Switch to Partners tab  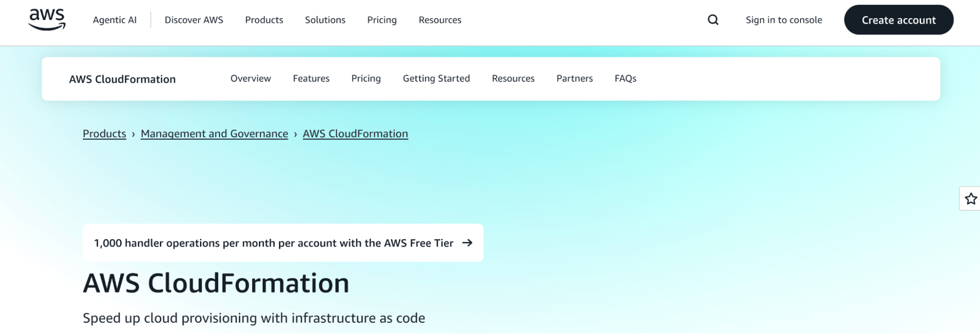[575, 78]
